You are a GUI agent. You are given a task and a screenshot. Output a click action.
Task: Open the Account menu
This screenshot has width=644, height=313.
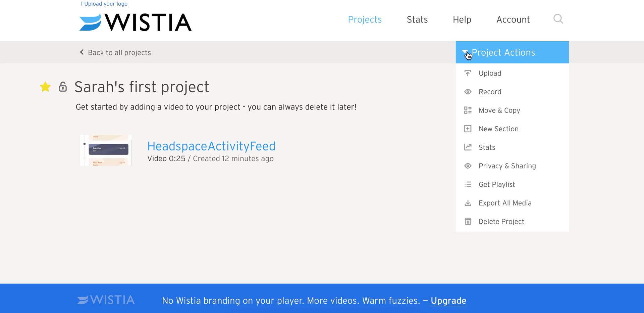click(x=513, y=19)
